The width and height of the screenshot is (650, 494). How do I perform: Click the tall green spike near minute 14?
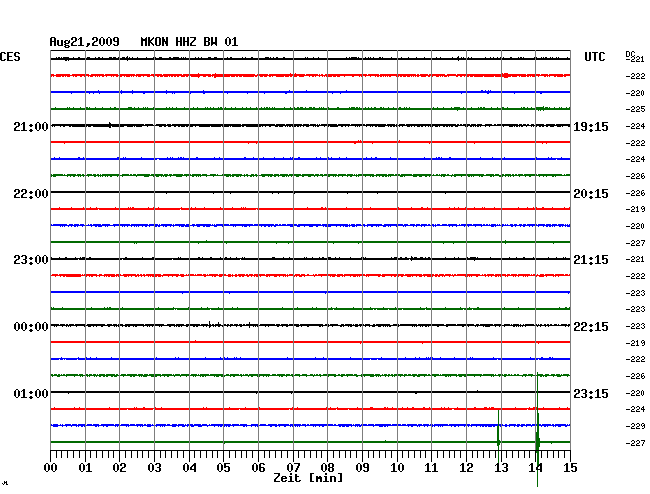coord(537,430)
